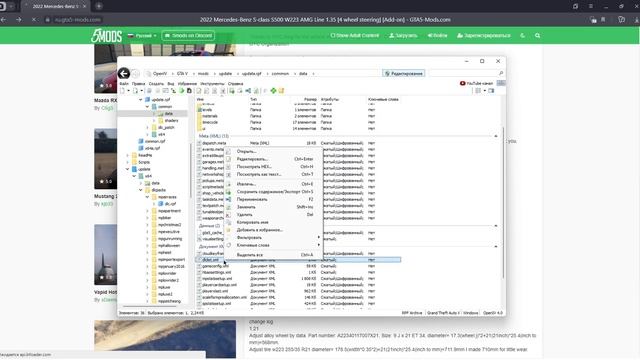This screenshot has width=640, height=360.
Task: Click the update.rpf breadcrumb segment
Action: click(x=251, y=73)
